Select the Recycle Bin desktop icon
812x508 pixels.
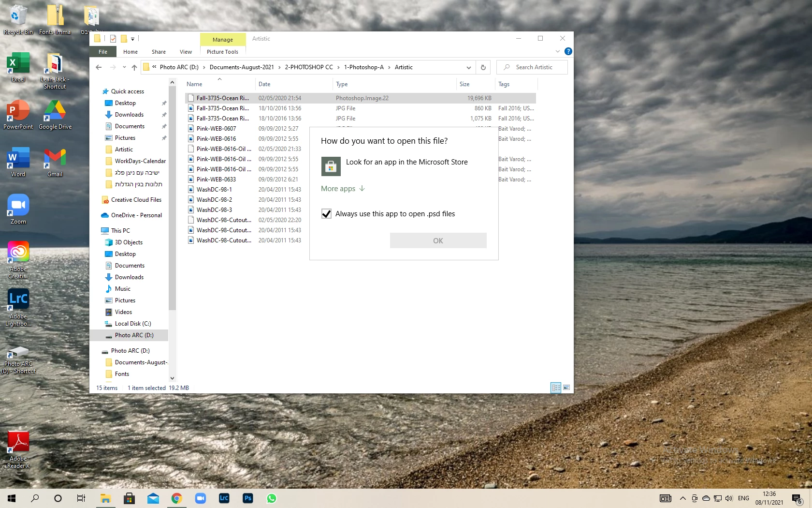point(18,20)
